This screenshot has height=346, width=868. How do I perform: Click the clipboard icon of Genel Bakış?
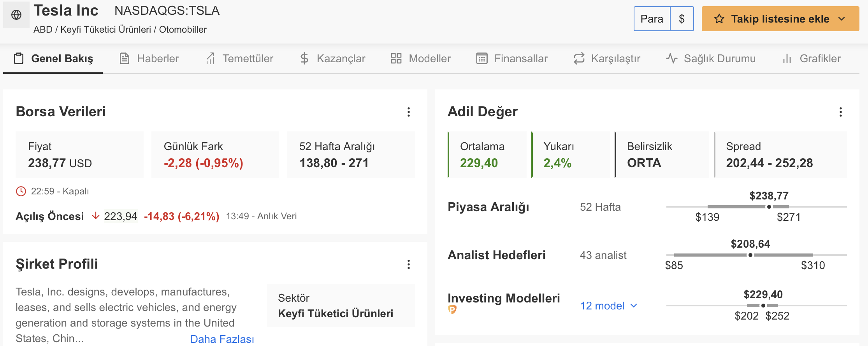[x=19, y=59]
